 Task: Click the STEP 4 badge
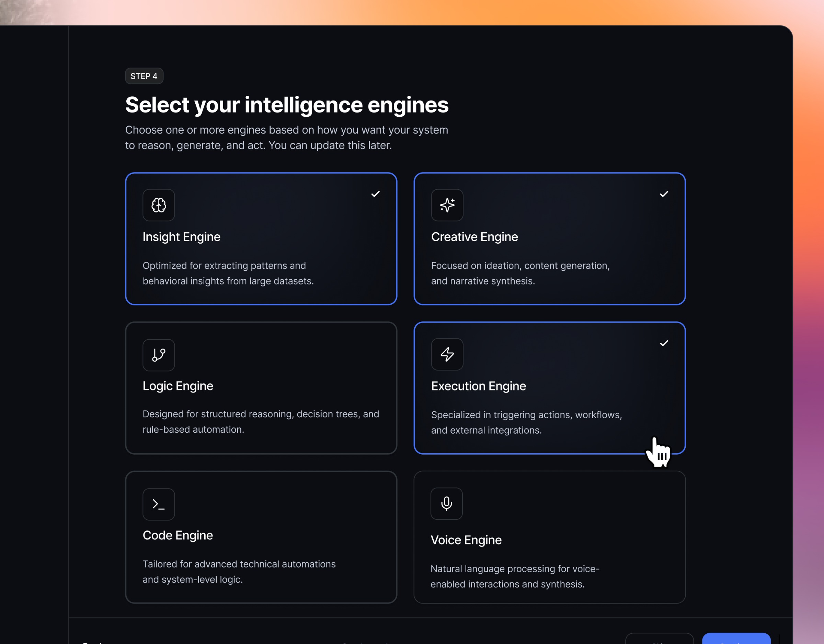pyautogui.click(x=144, y=76)
